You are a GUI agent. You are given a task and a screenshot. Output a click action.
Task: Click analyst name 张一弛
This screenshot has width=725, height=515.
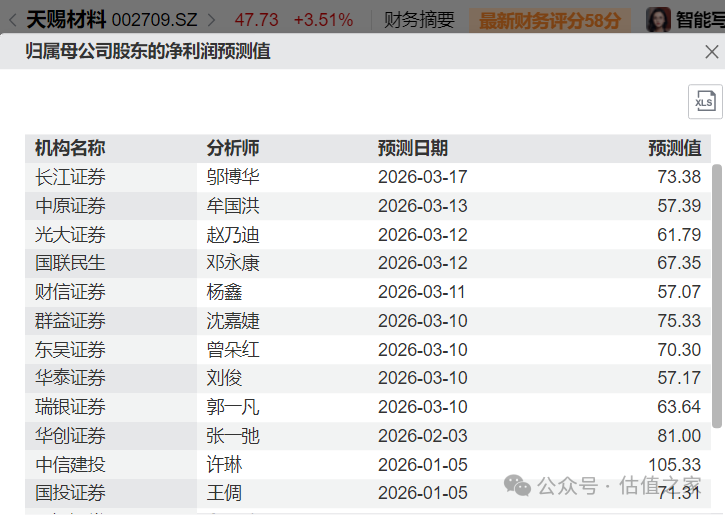[x=233, y=436]
